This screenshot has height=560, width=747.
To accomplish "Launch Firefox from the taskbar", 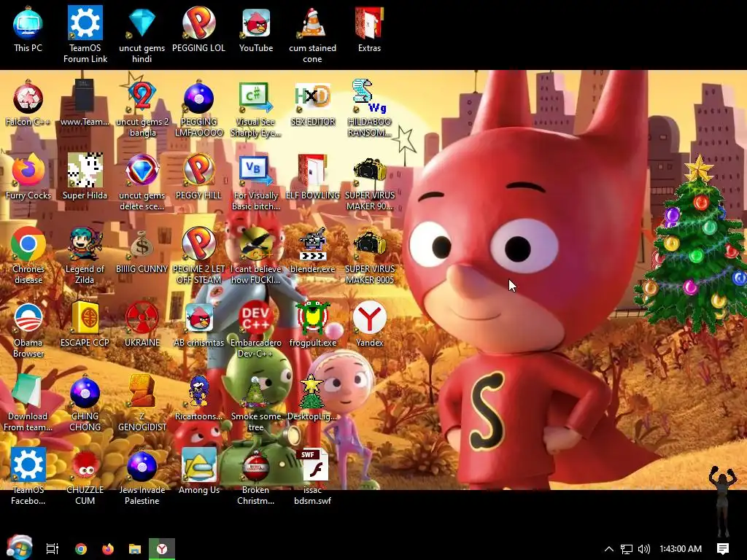I will [x=108, y=548].
